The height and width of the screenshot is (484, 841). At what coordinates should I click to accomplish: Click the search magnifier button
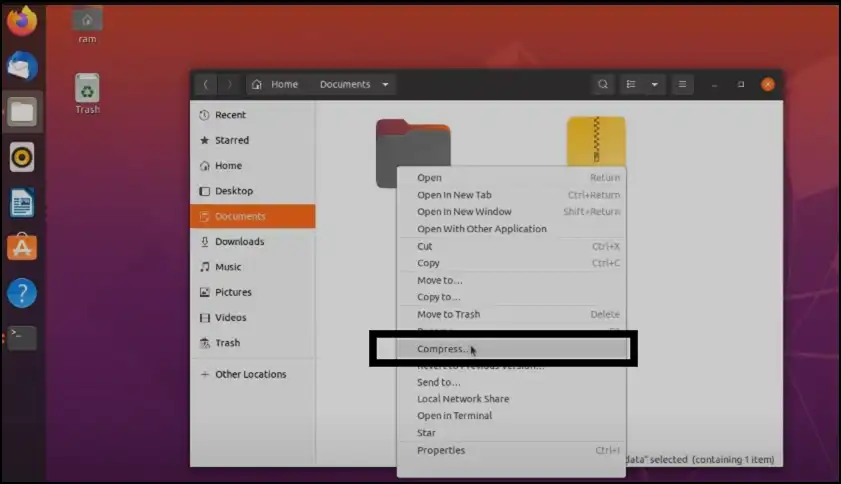603,84
